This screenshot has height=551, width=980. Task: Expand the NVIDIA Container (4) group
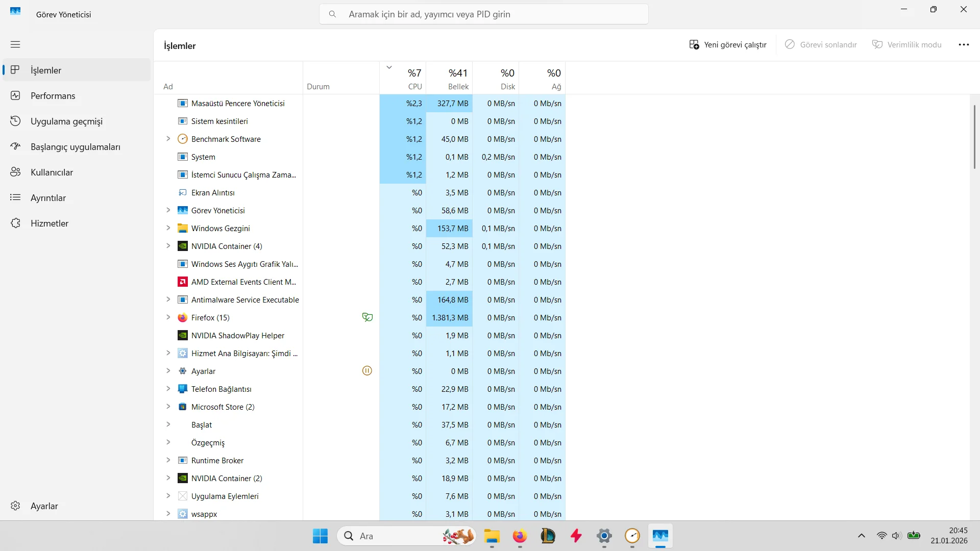click(168, 246)
